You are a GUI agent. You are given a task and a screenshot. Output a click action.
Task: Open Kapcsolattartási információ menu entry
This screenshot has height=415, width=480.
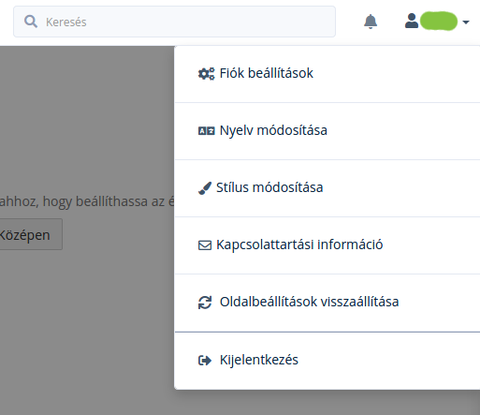327,245
